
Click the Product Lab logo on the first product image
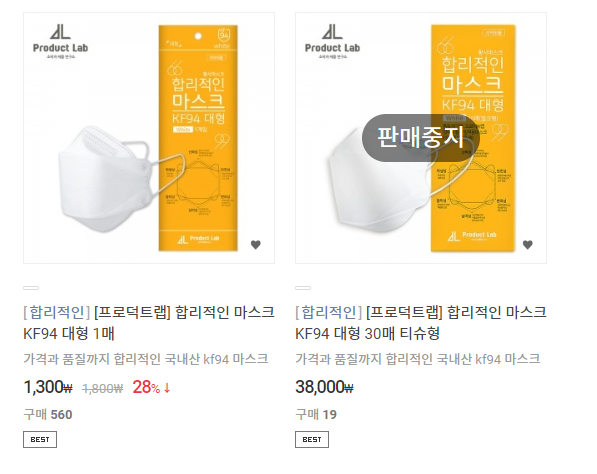click(x=61, y=41)
